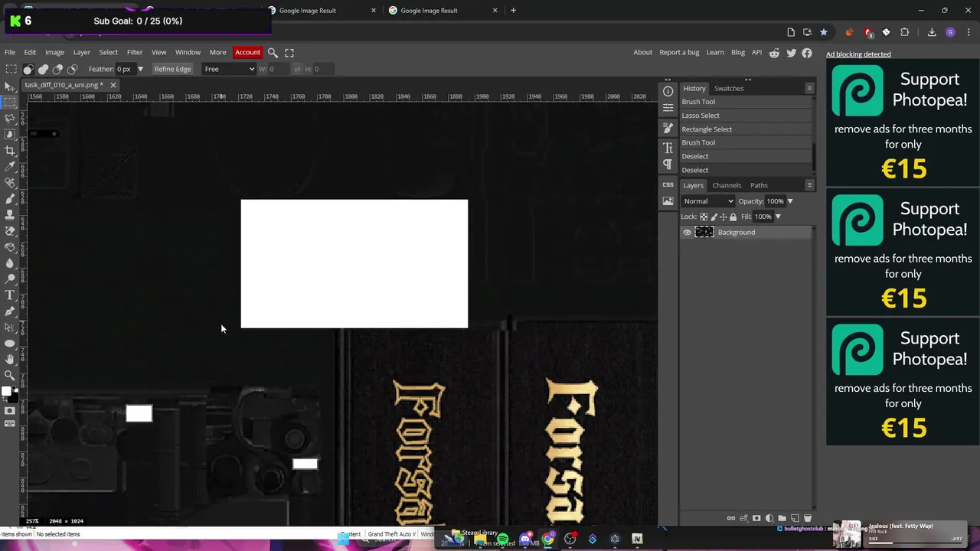The image size is (980, 551).
Task: Select the Eraser tool
Action: [10, 230]
